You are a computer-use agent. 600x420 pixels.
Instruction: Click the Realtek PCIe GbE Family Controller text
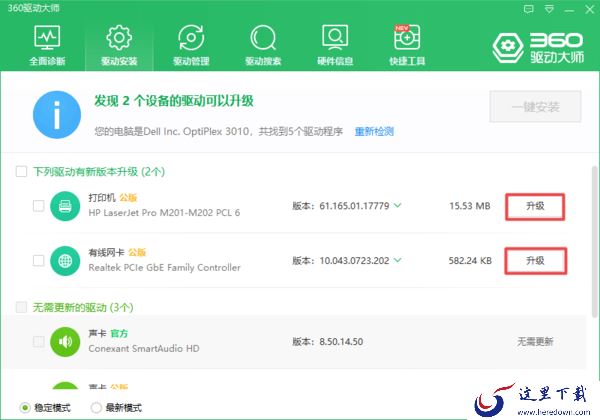[165, 267]
